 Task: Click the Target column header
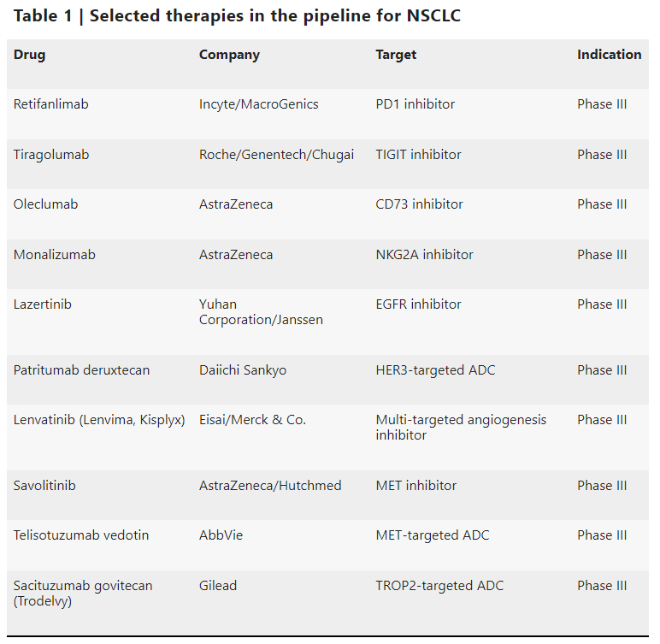click(396, 55)
